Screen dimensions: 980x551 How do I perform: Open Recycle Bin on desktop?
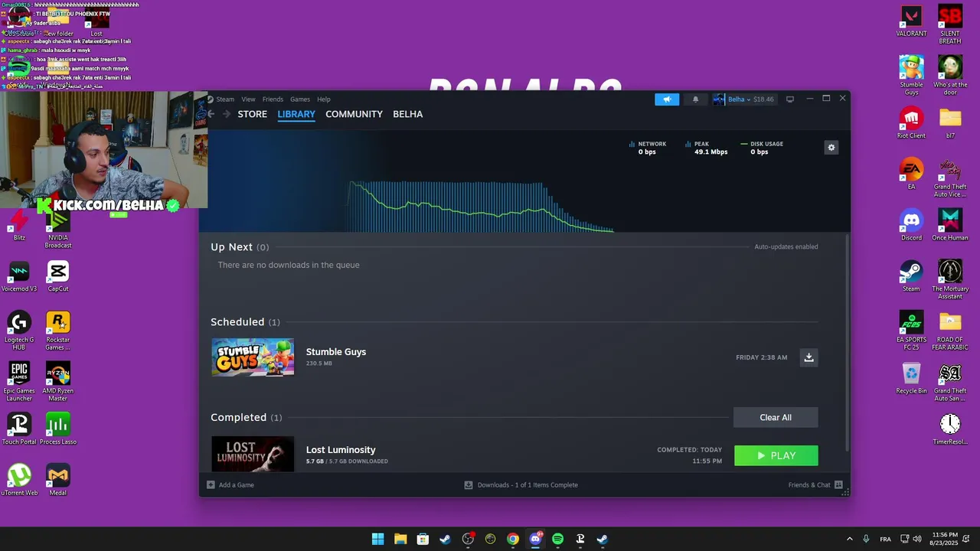tap(911, 378)
